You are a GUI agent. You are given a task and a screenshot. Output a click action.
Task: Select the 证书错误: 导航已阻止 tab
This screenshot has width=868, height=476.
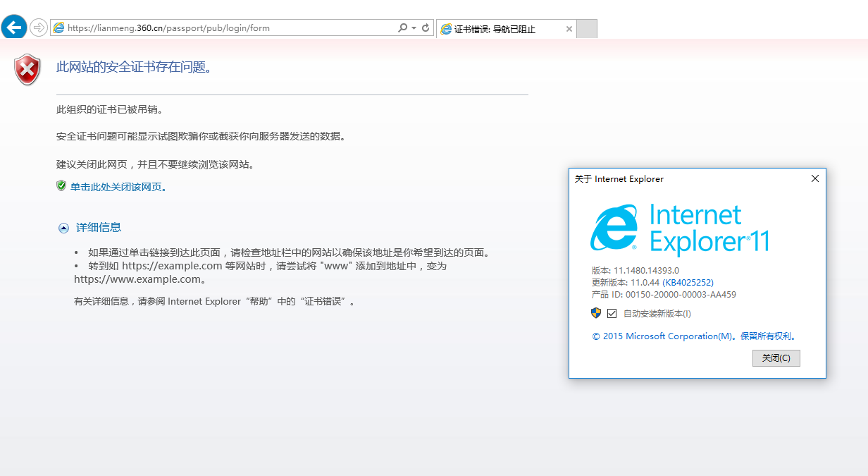coord(500,29)
